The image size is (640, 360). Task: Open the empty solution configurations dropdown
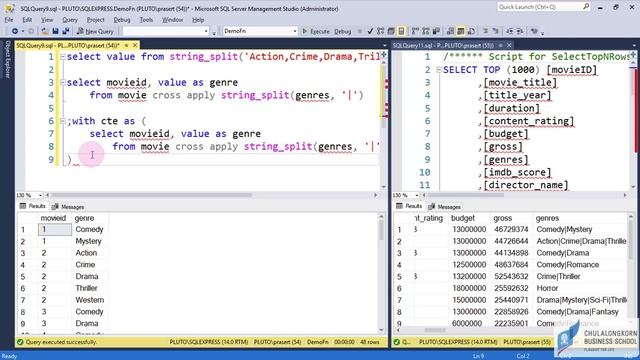[206, 31]
